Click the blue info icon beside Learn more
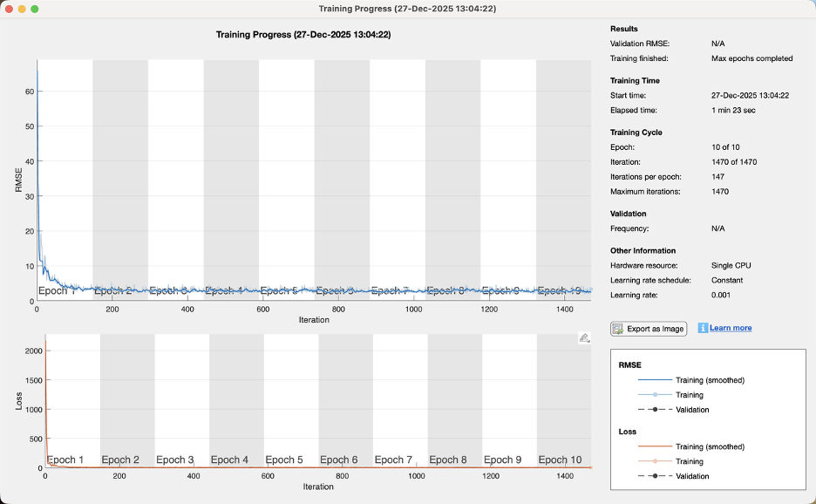 coord(703,328)
